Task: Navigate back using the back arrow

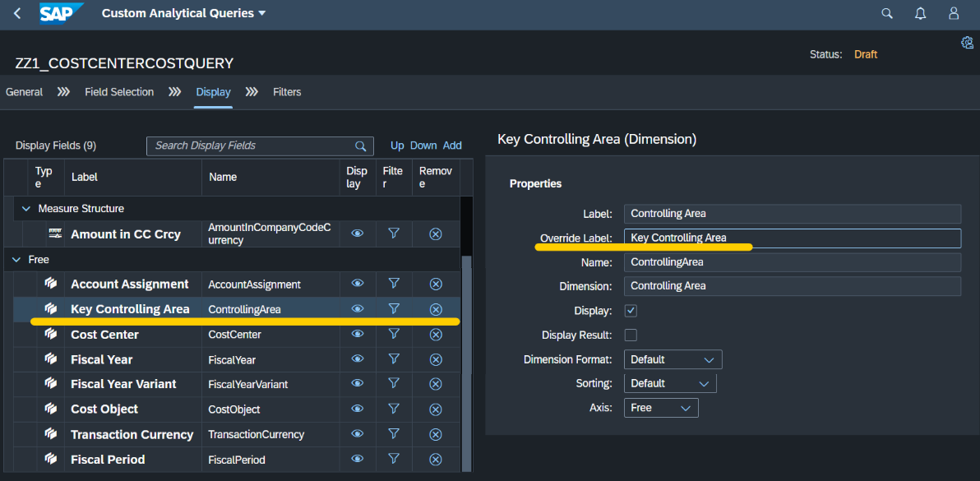Action: [x=16, y=13]
